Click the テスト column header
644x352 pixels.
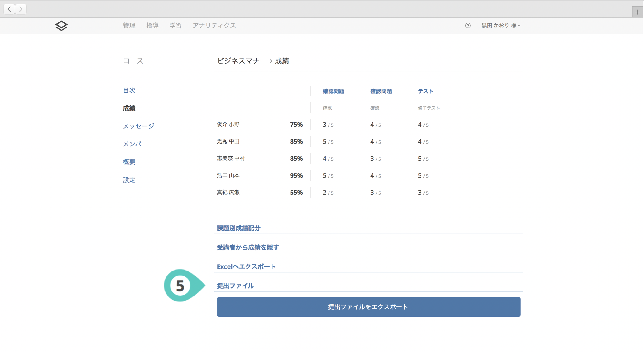pyautogui.click(x=425, y=91)
